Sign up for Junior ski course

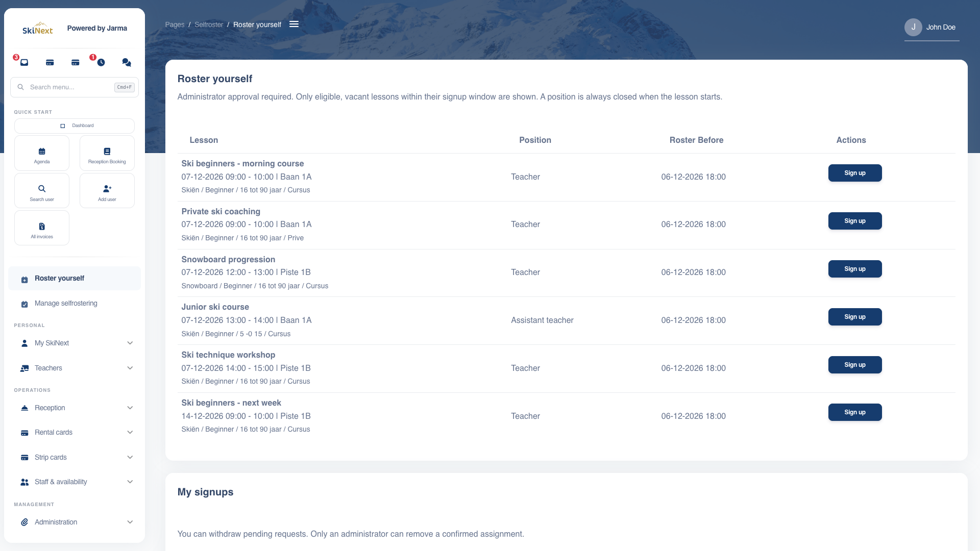[x=855, y=317]
